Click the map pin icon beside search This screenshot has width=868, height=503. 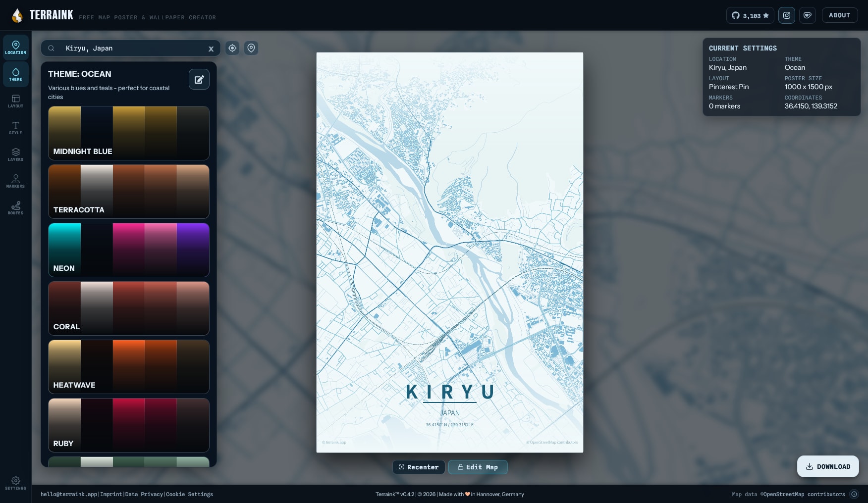point(251,48)
